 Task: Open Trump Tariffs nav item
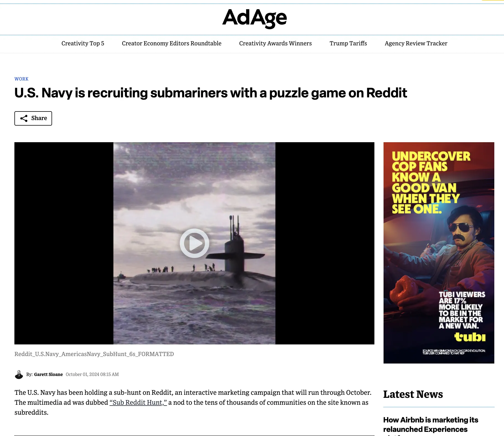(x=348, y=43)
